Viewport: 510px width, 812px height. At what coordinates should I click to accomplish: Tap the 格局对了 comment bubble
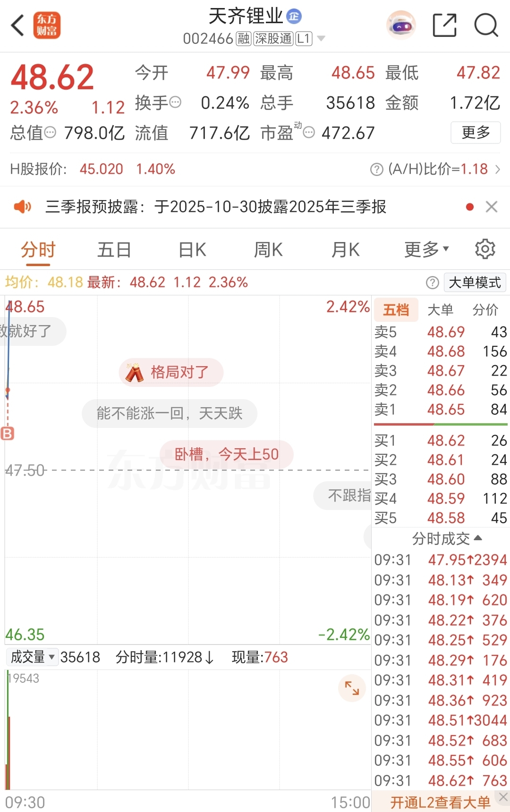pyautogui.click(x=171, y=372)
